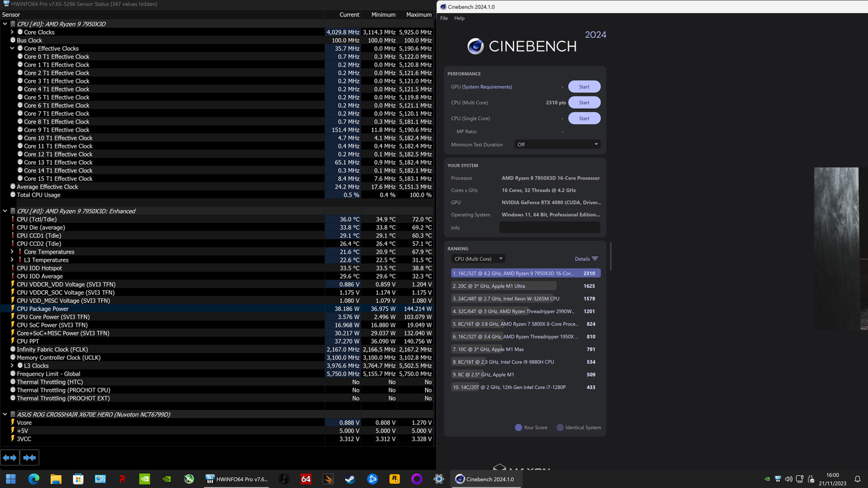Collapse the CPU [#0]: AMD Ryzen 9 7950X3D group
The height and width of the screenshot is (488, 868).
point(5,24)
